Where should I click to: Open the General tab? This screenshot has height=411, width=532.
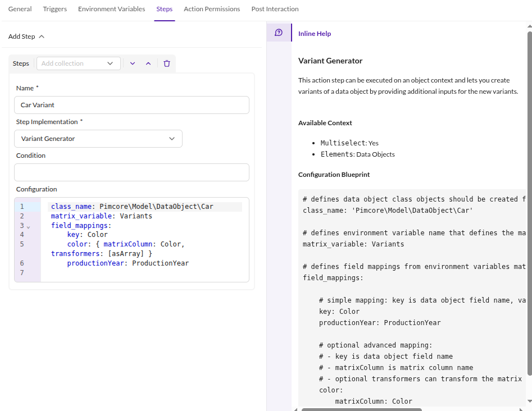pos(20,9)
